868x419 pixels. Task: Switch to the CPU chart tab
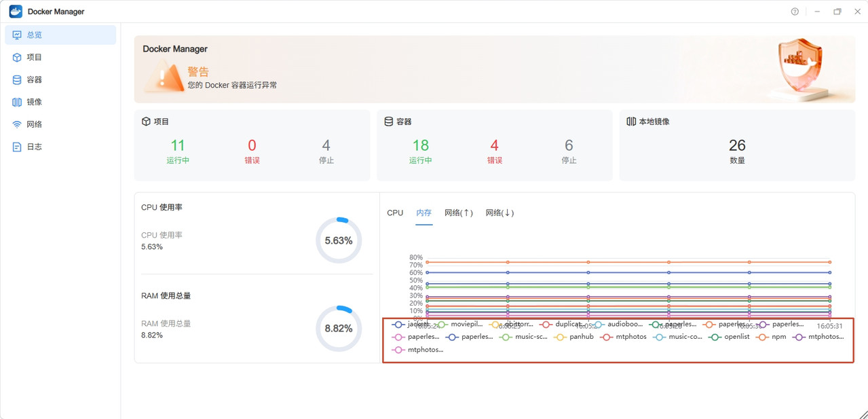395,213
